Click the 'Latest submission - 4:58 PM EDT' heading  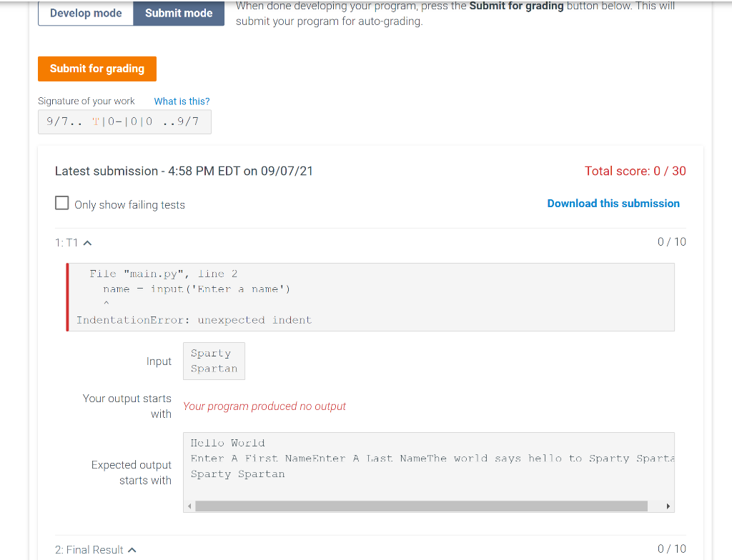coord(184,171)
